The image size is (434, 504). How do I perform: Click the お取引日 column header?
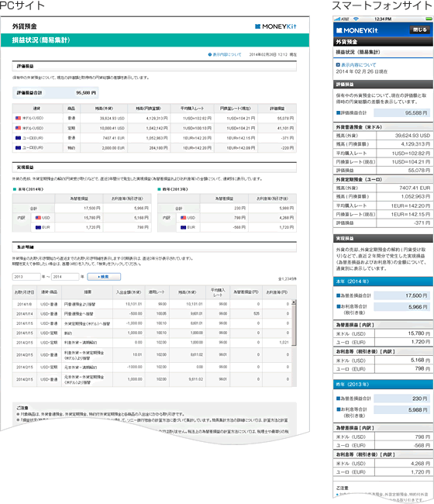(25, 292)
